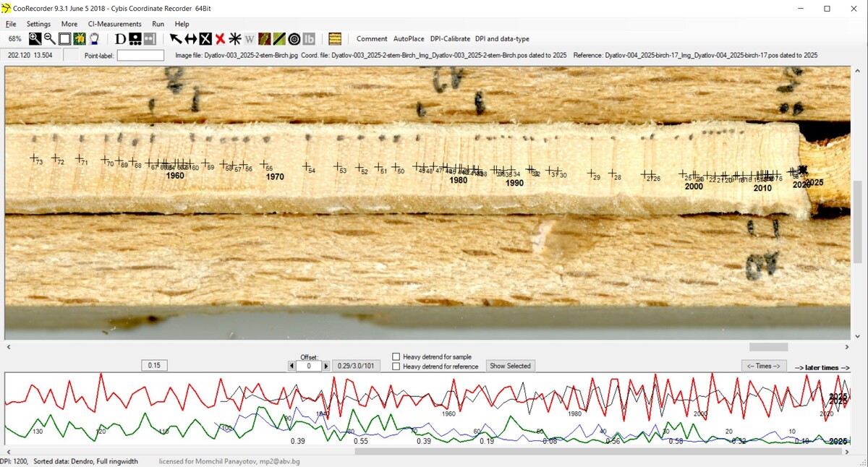Enable Heavy detrend for sample
868x467 pixels.
[x=396, y=356]
